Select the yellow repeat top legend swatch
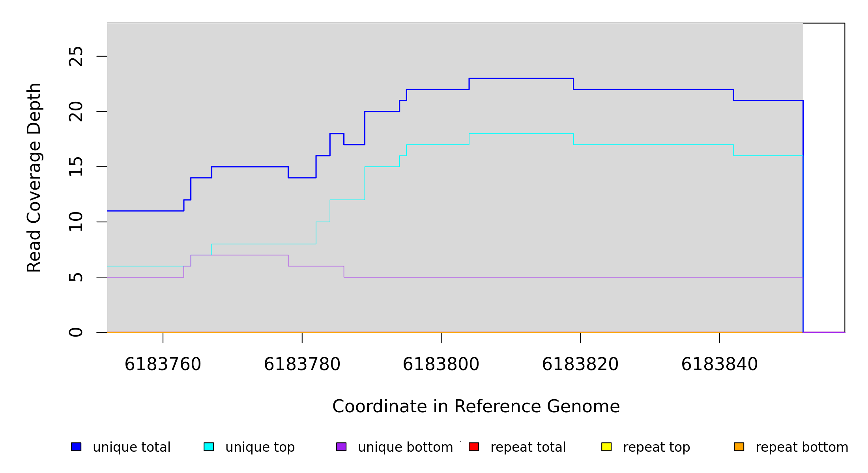Image resolution: width=868 pixels, height=473 pixels. (606, 447)
